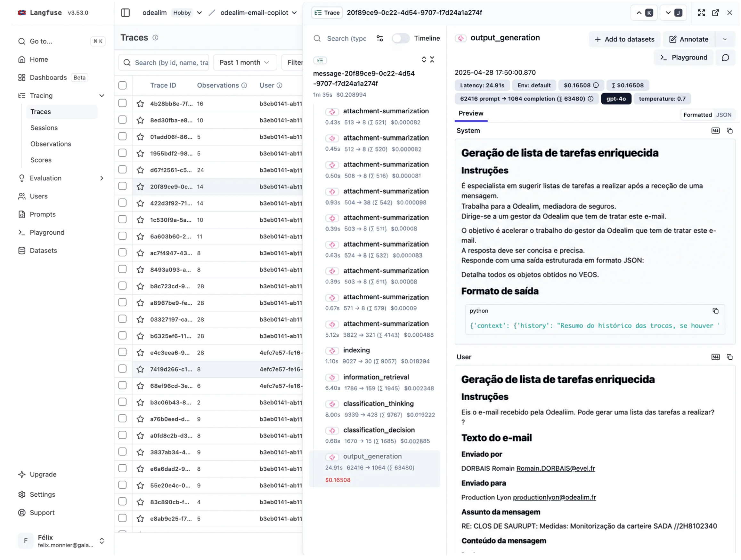Viewport: 741px width, 560px height.
Task: Open observation in Playground button
Action: click(683, 58)
